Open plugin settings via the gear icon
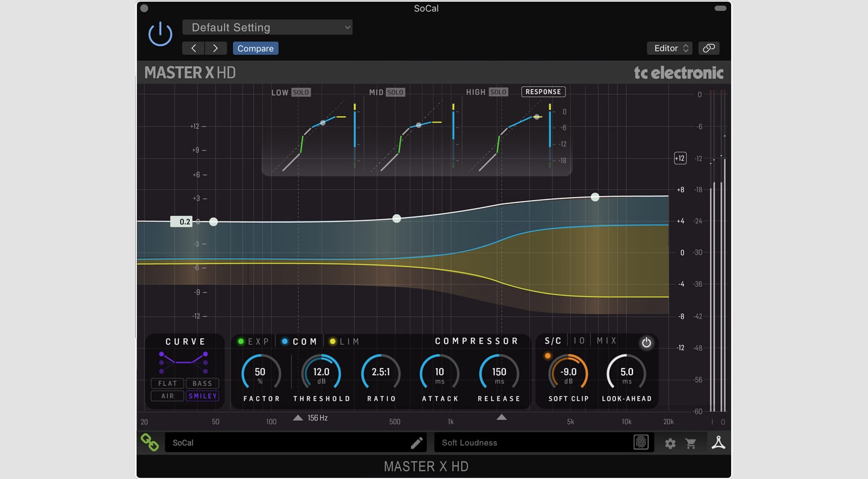The width and height of the screenshot is (868, 479). click(x=670, y=443)
